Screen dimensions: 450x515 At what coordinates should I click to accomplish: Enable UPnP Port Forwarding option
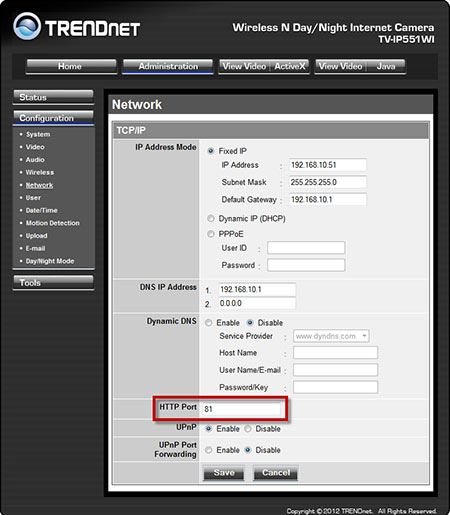point(209,450)
